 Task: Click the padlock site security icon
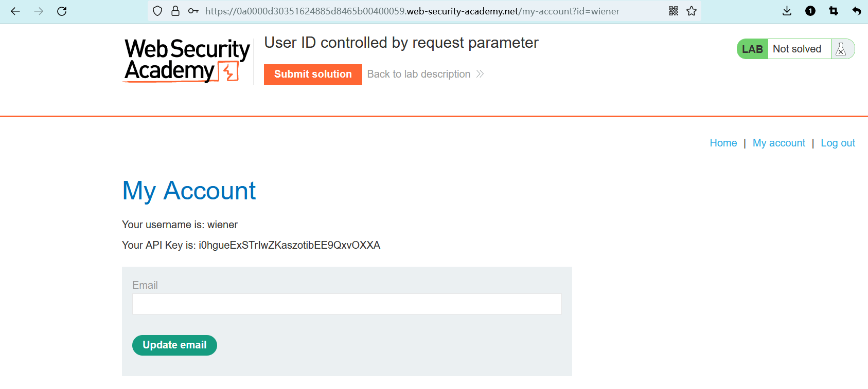point(175,11)
